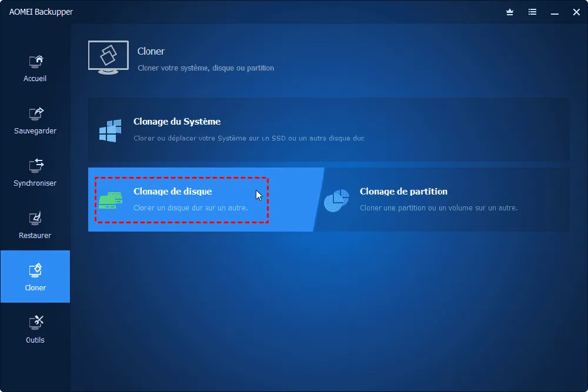Select the Cloner monitor icon in sidebar
The image size is (588, 392).
pyautogui.click(x=35, y=271)
